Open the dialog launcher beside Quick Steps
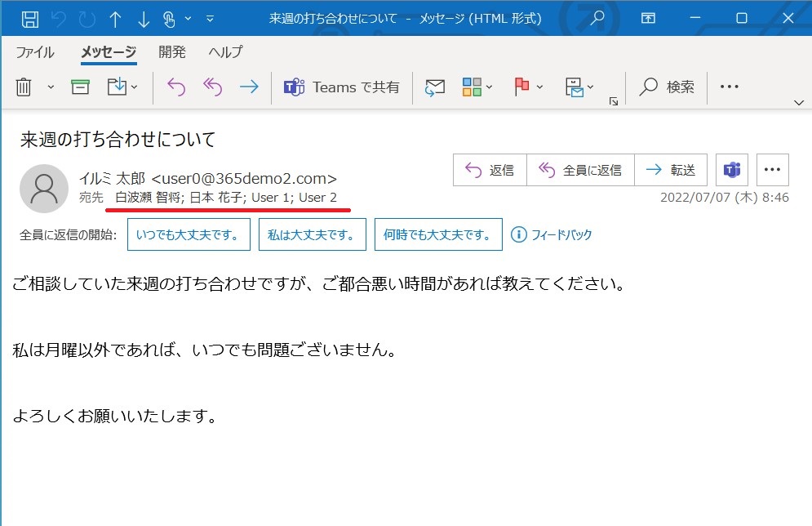This screenshot has width=812, height=526. 614,101
